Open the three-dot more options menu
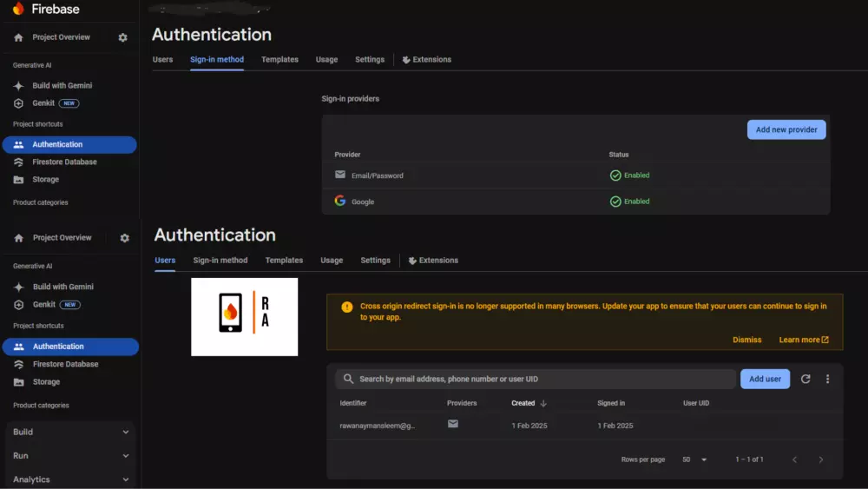The width and height of the screenshot is (868, 489). click(827, 379)
